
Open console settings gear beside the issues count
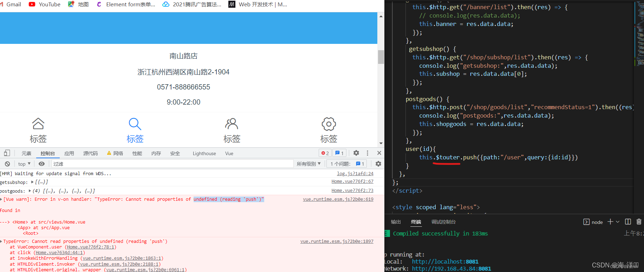378,164
